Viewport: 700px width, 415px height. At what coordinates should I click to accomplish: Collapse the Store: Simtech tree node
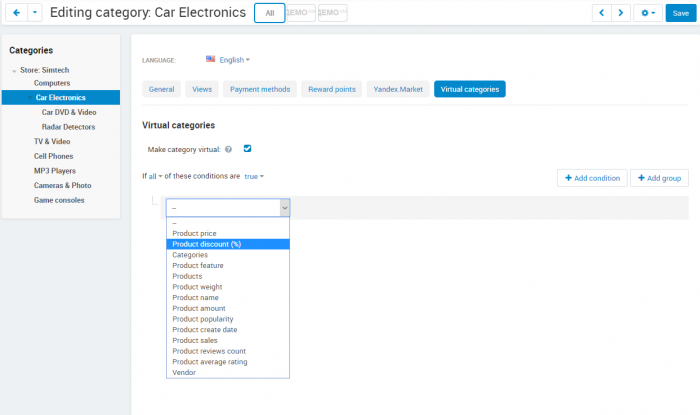14,71
